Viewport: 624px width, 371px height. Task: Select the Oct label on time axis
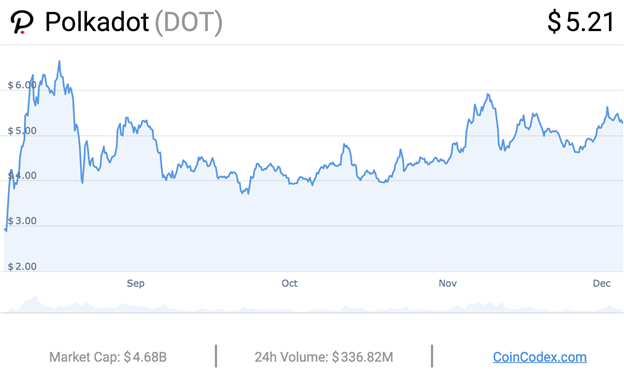[x=289, y=283]
